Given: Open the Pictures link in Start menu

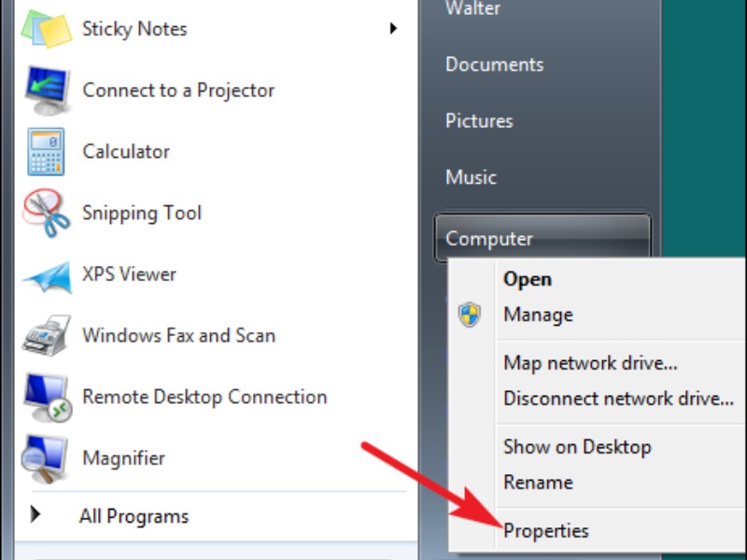Looking at the screenshot, I should [479, 121].
